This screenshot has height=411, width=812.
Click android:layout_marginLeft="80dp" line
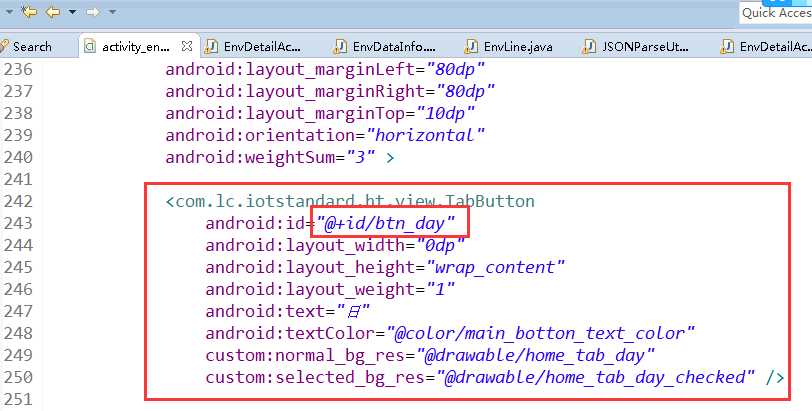tap(325, 69)
